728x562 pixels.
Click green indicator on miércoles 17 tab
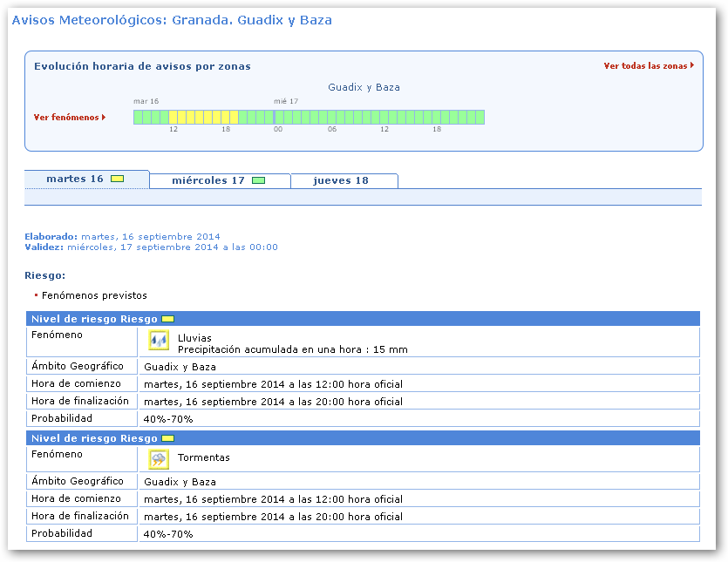click(x=258, y=181)
